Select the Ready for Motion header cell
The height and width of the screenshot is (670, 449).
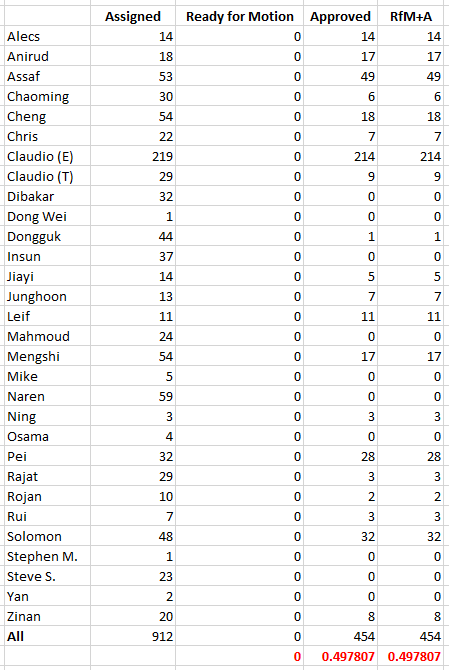click(240, 16)
